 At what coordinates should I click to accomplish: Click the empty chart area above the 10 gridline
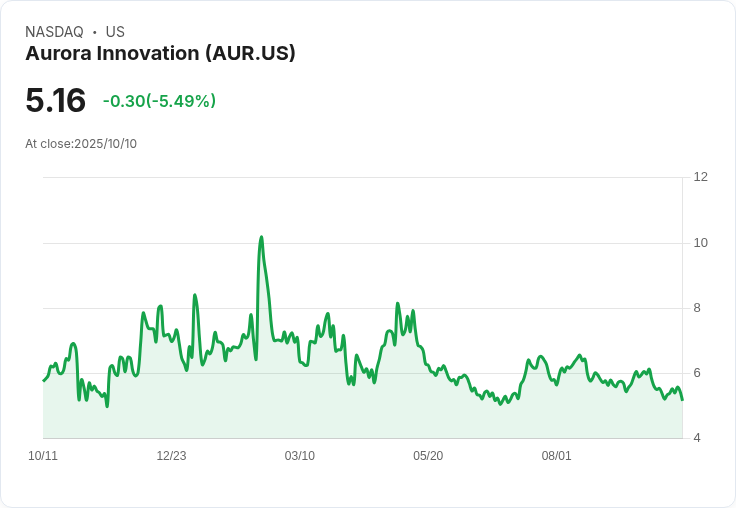pyautogui.click(x=450, y=210)
